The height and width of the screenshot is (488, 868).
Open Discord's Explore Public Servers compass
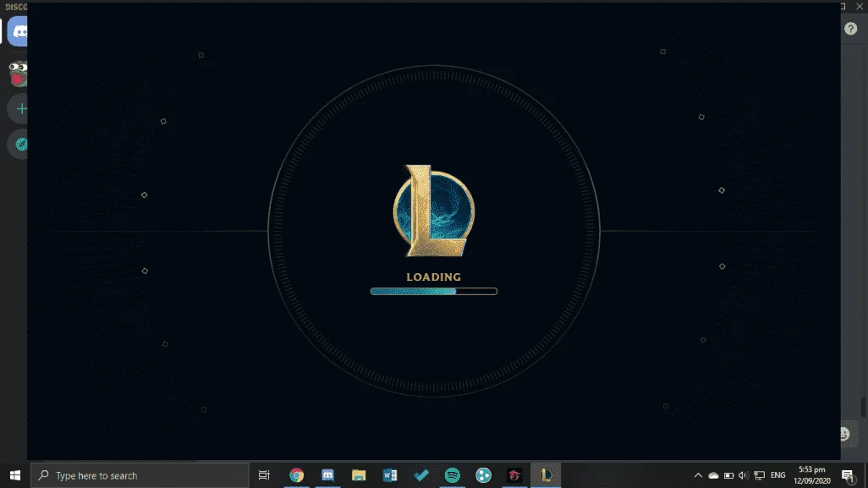pos(19,145)
